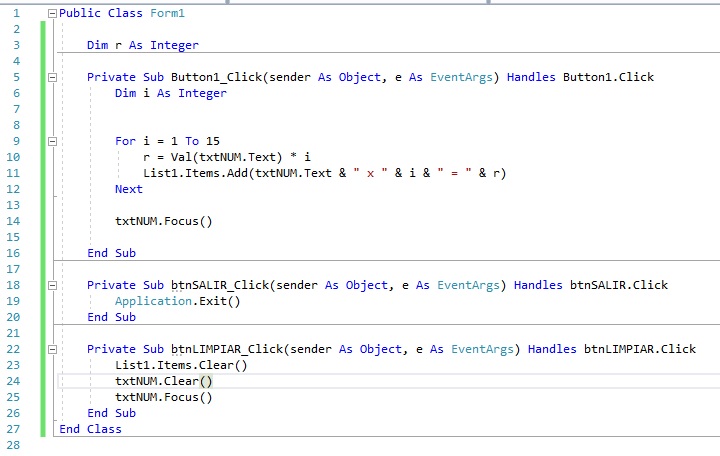Click line number 28 in the gutter
720x456 pixels.
pyautogui.click(x=14, y=445)
